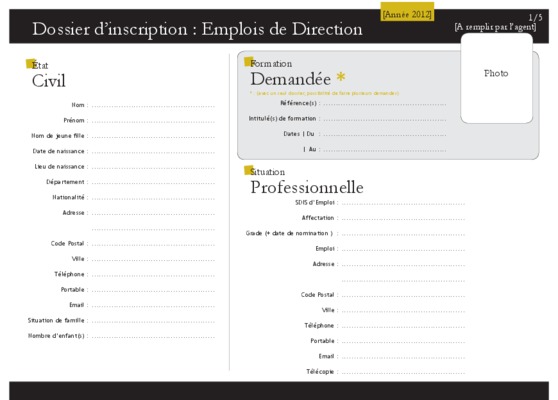Select the Date de naissance field
Screen dimensions: 558x400
(153, 152)
